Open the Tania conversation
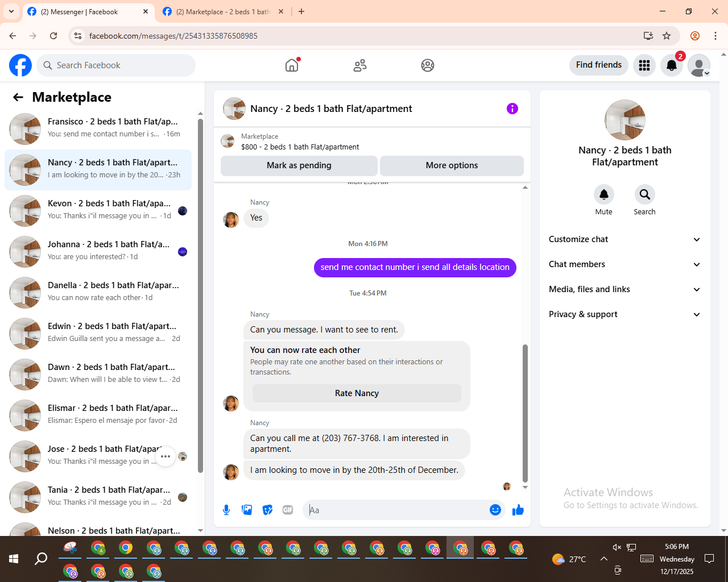Viewport: 728px width, 582px height. click(x=98, y=497)
